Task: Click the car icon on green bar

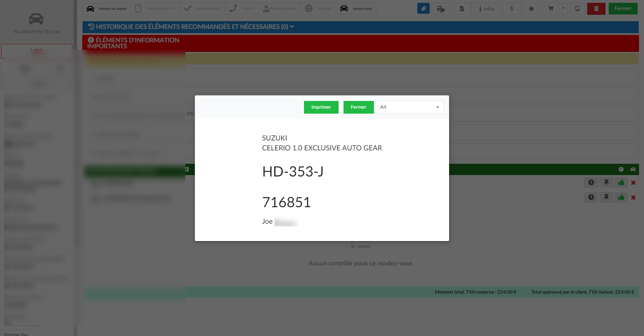Action: pyautogui.click(x=633, y=169)
